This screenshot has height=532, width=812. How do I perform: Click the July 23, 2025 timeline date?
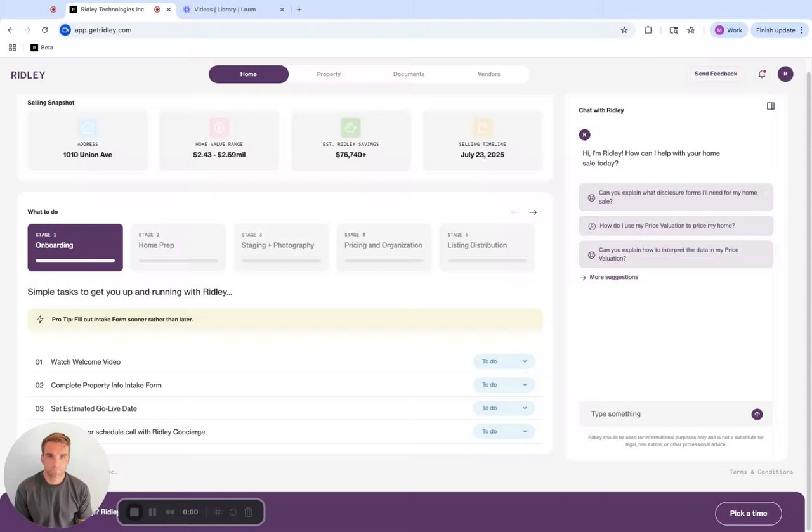pyautogui.click(x=482, y=155)
